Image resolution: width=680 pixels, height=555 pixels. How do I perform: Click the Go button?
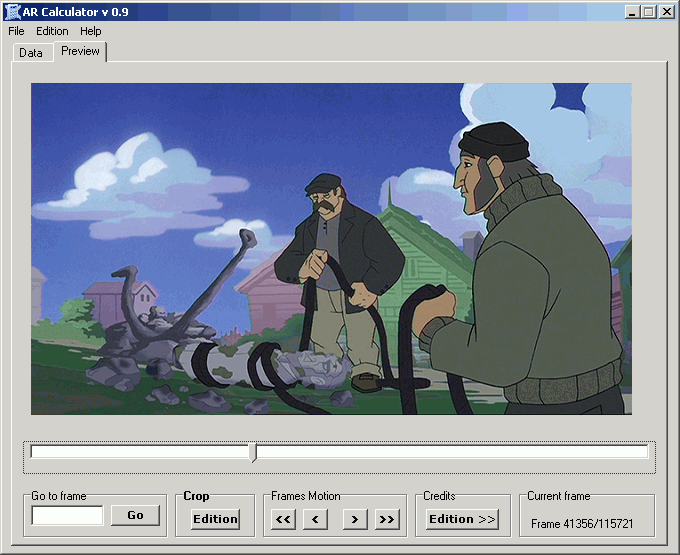click(x=135, y=515)
